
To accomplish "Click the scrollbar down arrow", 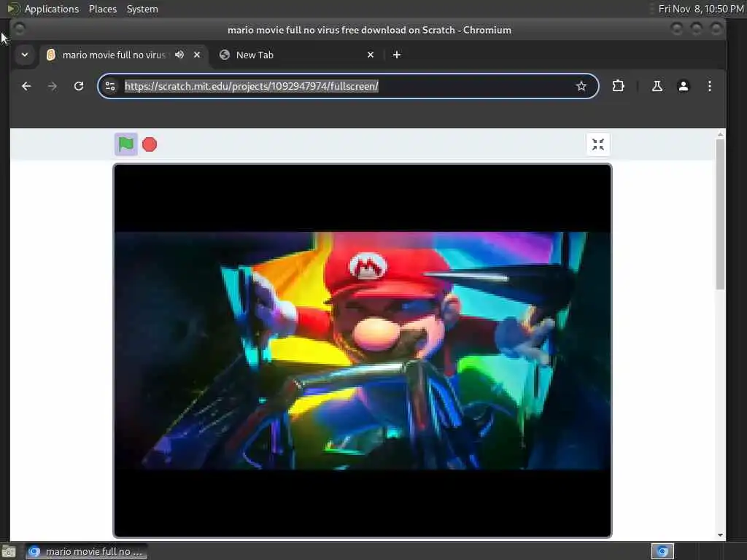I will coord(720,535).
